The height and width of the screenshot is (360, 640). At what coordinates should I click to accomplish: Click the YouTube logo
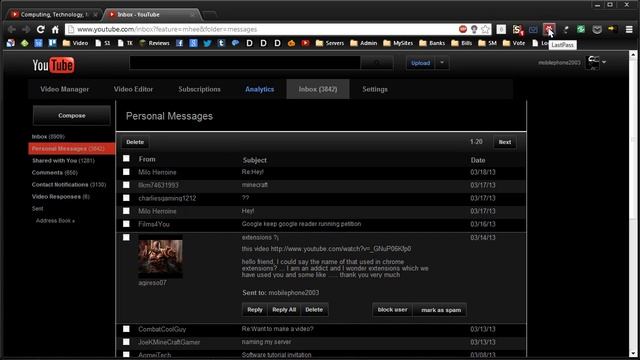pyautogui.click(x=53, y=65)
